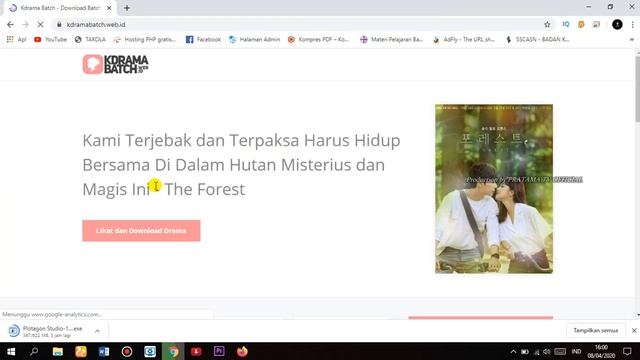Go back using the browser back arrow
This screenshot has width=640, height=360.
tap(10, 24)
